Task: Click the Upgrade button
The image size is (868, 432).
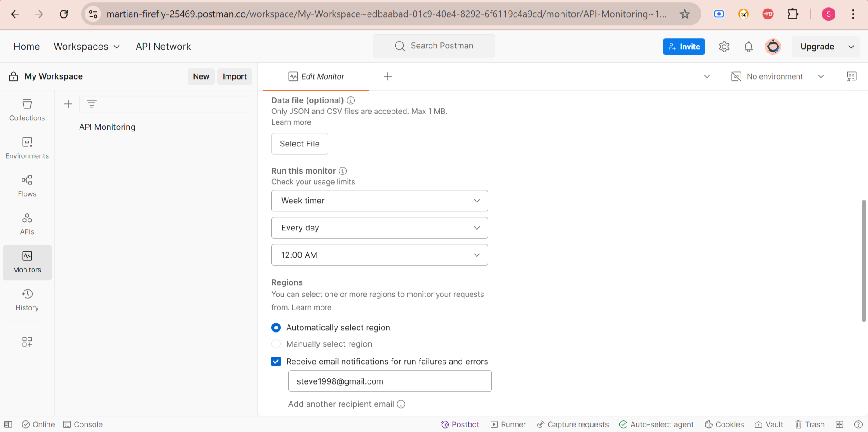Action: click(817, 47)
